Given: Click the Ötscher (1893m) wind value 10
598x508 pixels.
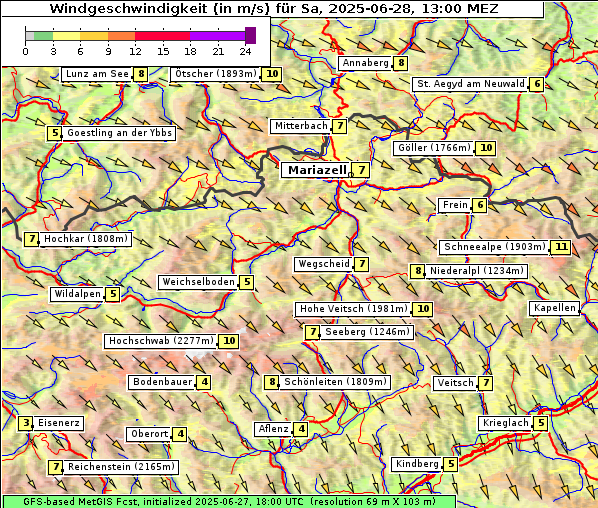Looking at the screenshot, I should [272, 74].
